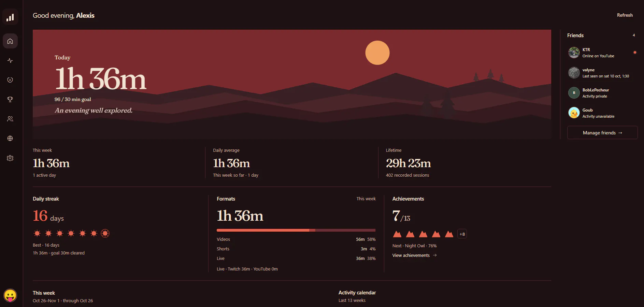This screenshot has width=644, height=307.
Task: Click the Friends count '4'
Action: 634,35
